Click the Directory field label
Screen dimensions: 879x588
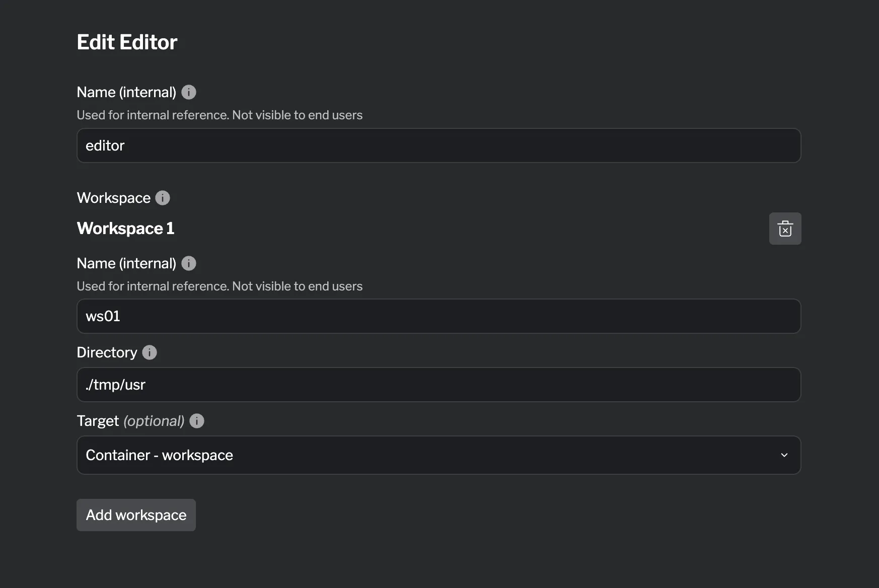(x=106, y=352)
